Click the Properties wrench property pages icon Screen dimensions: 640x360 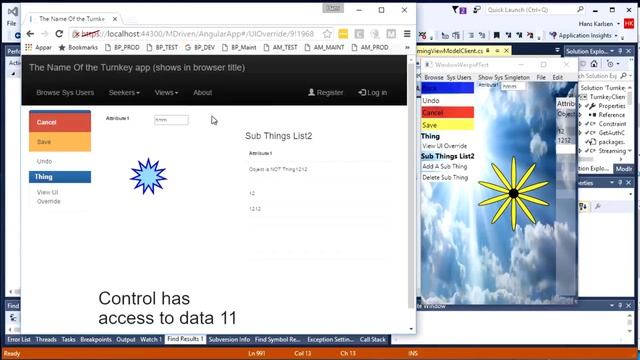pos(598,207)
